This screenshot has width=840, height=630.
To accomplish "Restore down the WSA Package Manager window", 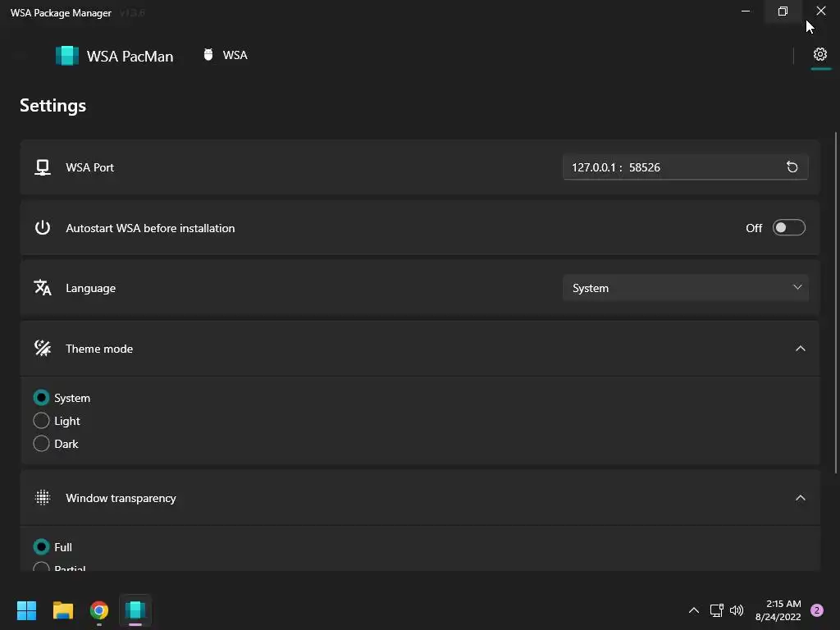I will pyautogui.click(x=783, y=11).
